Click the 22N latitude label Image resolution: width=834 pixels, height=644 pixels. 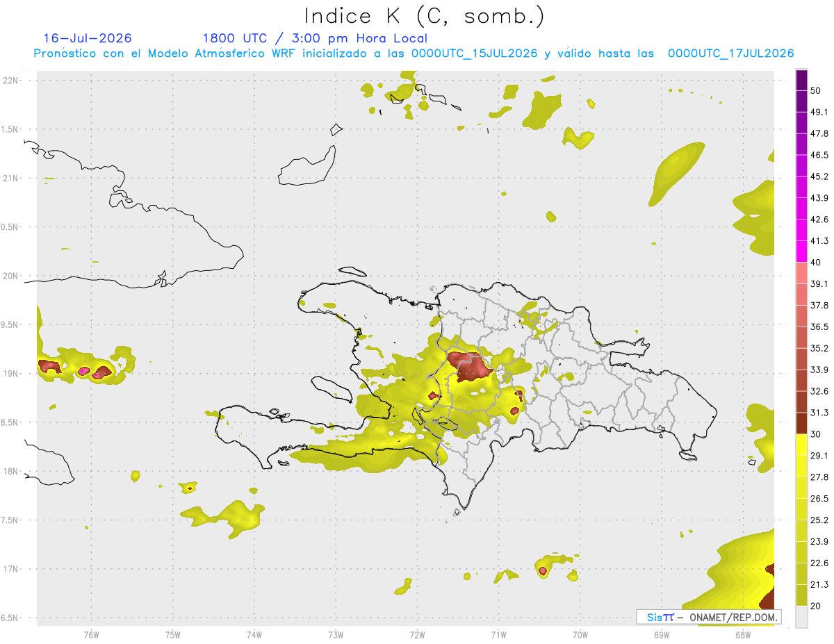coord(11,81)
